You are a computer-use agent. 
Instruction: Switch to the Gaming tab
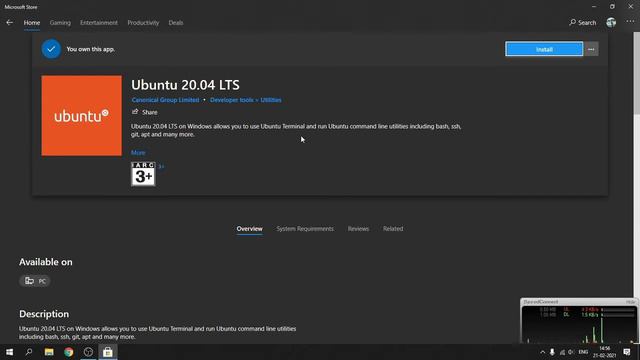pos(60,22)
